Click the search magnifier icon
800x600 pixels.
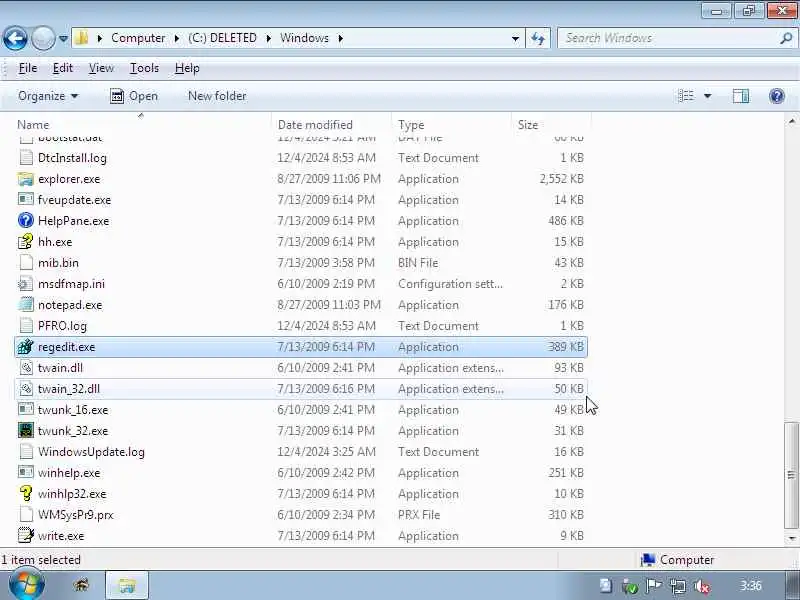pyautogui.click(x=786, y=38)
